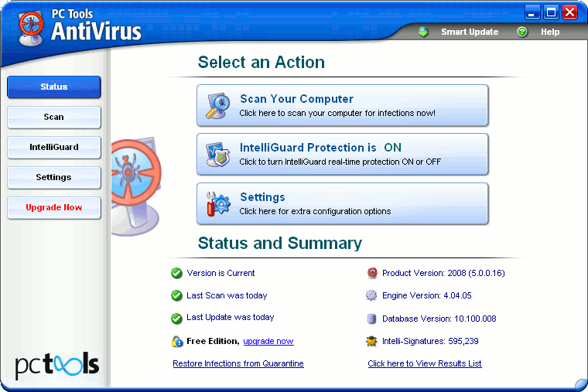Image resolution: width=588 pixels, height=392 pixels.
Task: Click the Engine Version gear icon
Action: coord(371,295)
